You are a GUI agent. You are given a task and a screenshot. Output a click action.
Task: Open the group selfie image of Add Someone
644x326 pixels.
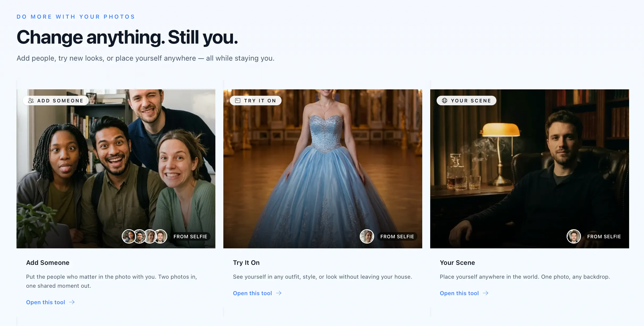116,169
